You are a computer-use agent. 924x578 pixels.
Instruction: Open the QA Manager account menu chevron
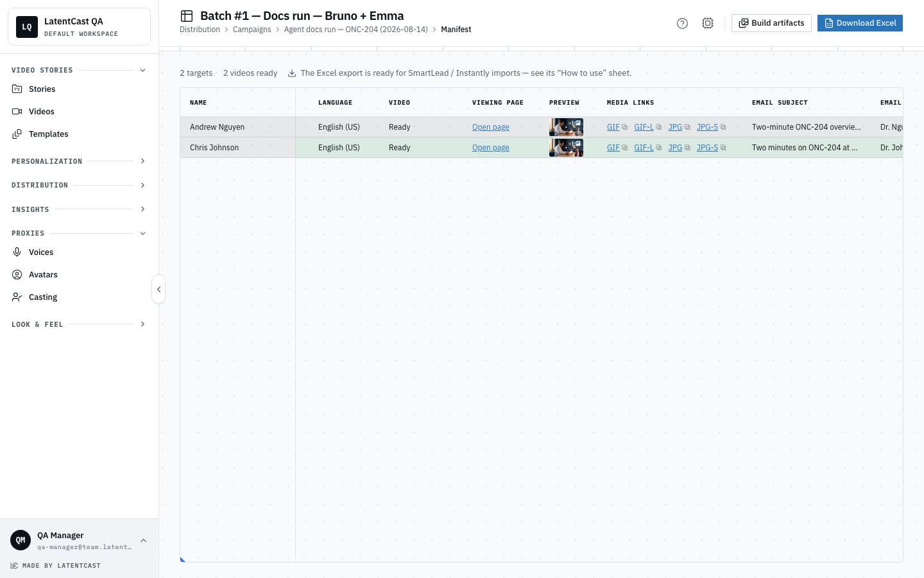pos(143,541)
